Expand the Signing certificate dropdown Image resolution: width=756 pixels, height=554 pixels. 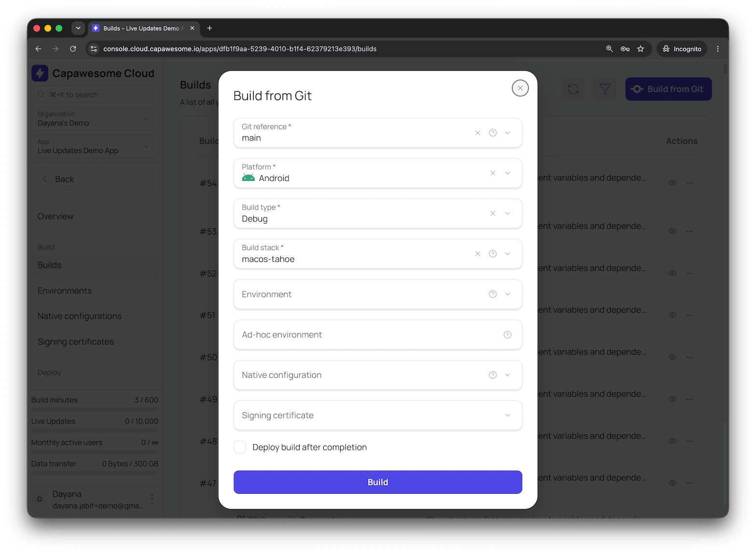pos(508,415)
